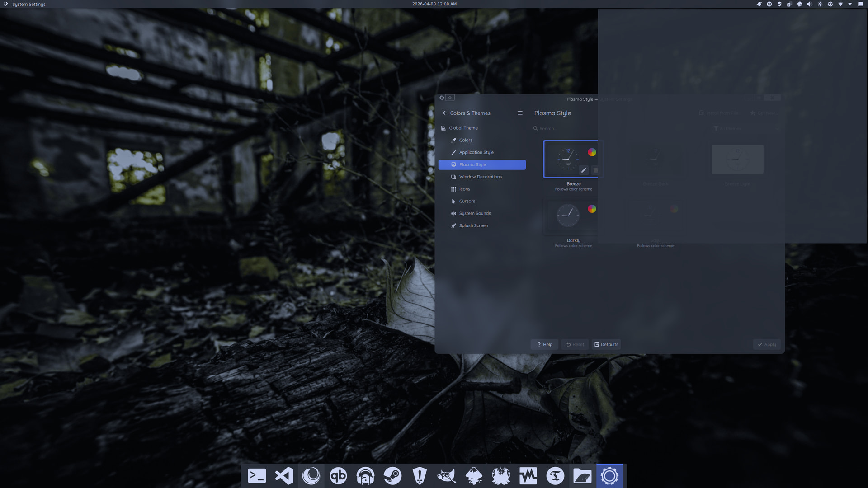Launch Steam from the dock
The width and height of the screenshot is (868, 488).
(392, 476)
